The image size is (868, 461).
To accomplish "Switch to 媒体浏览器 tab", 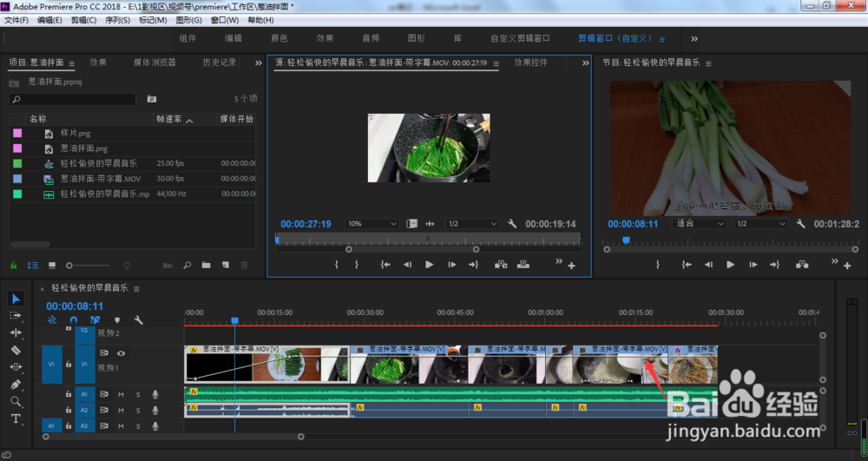I will 155,63.
